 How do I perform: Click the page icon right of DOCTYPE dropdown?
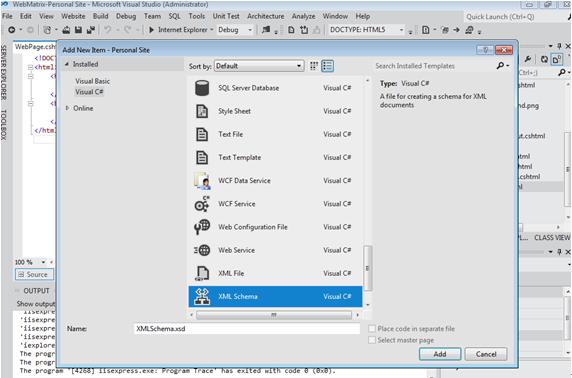[x=425, y=30]
